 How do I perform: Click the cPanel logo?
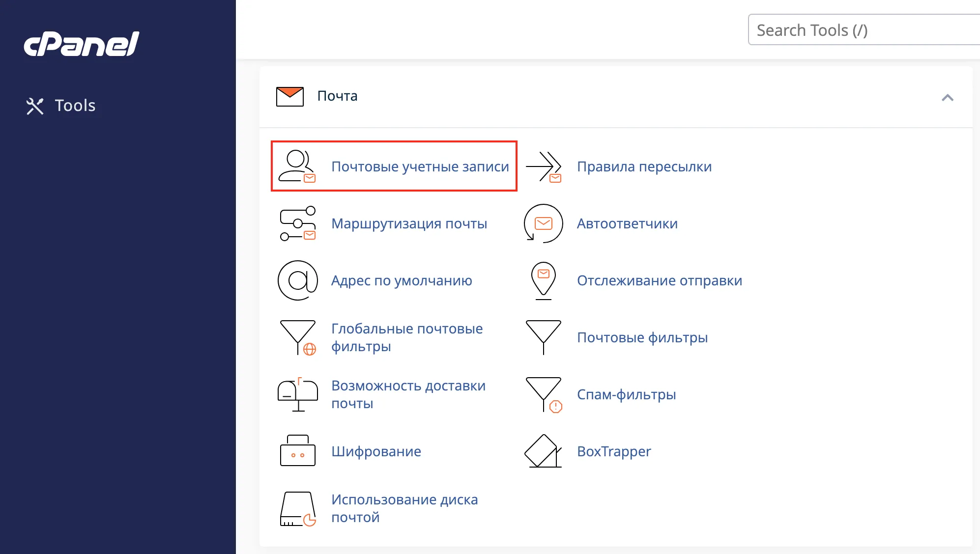(x=82, y=44)
